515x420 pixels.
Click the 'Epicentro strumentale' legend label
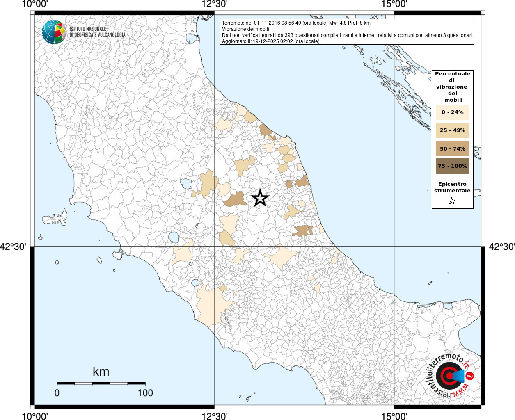coord(452,187)
